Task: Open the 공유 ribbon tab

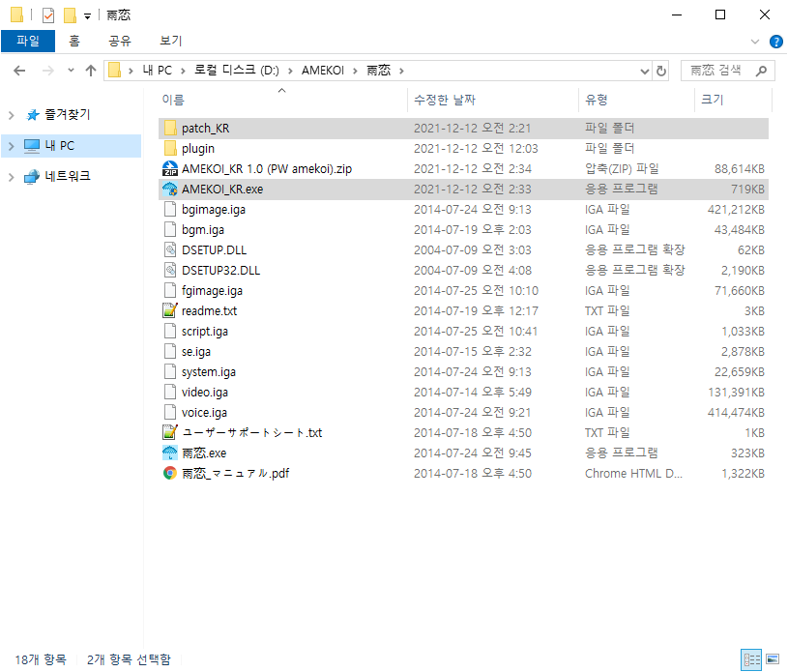Action: coord(120,42)
